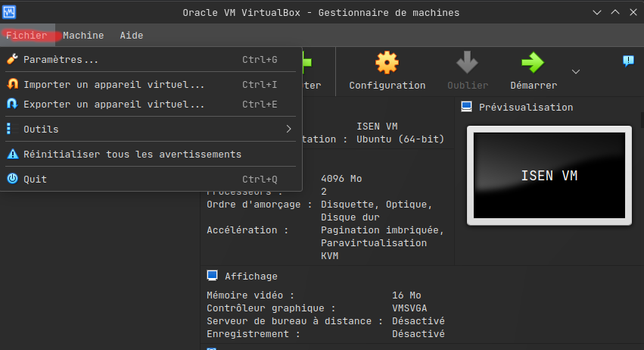Click the Affichage display icon
644x350 pixels.
213,276
